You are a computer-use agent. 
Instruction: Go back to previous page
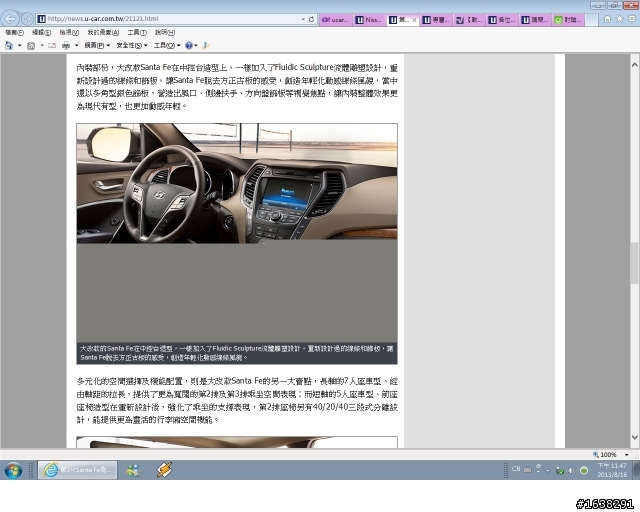[x=10, y=19]
